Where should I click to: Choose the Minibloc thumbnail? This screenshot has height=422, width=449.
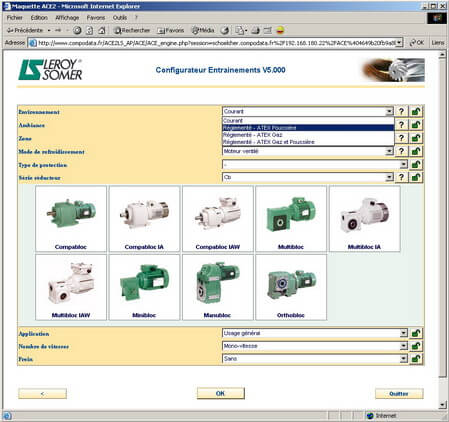point(144,287)
